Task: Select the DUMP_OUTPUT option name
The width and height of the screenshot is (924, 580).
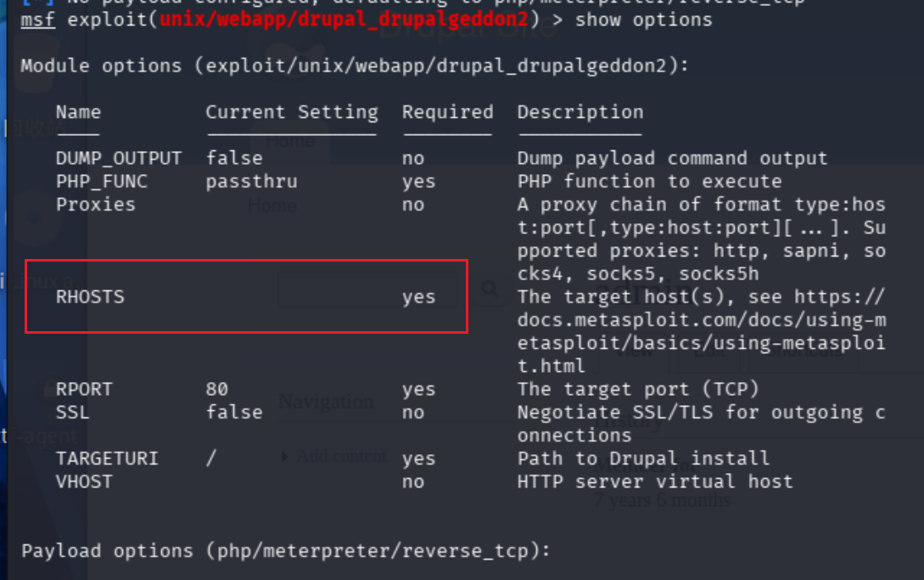Action: 119,158
